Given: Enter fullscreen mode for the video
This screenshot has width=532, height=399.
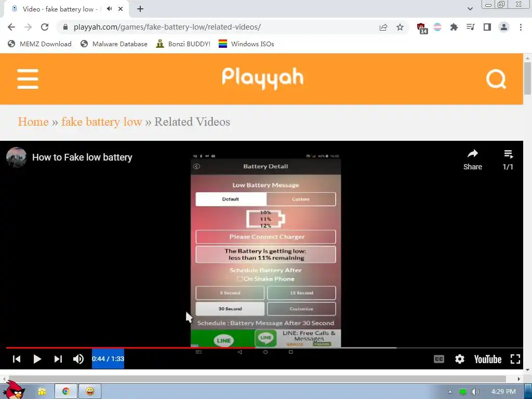Looking at the screenshot, I should coord(515,359).
